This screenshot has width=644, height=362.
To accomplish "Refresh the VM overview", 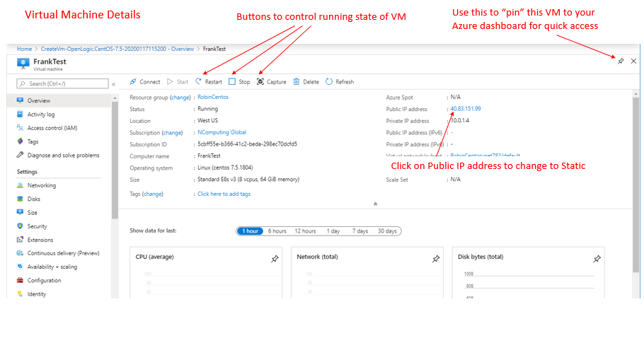I will tap(340, 82).
